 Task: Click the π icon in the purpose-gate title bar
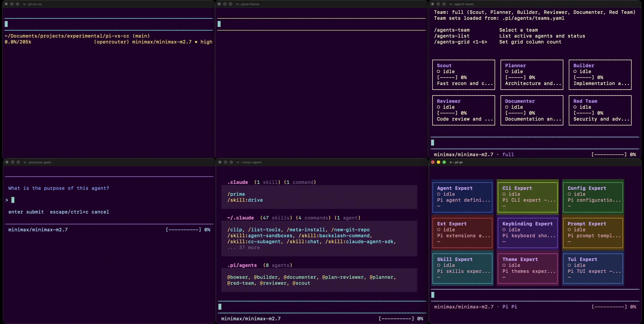point(24,162)
